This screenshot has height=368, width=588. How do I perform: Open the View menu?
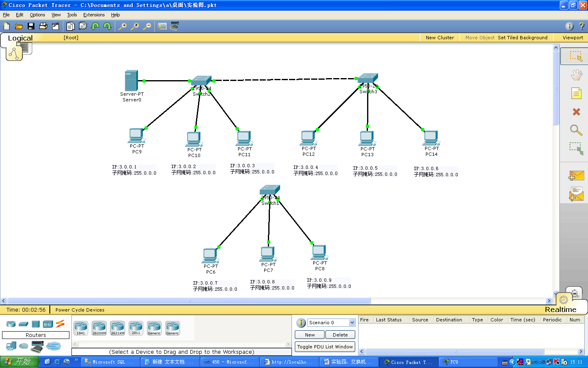(x=56, y=15)
